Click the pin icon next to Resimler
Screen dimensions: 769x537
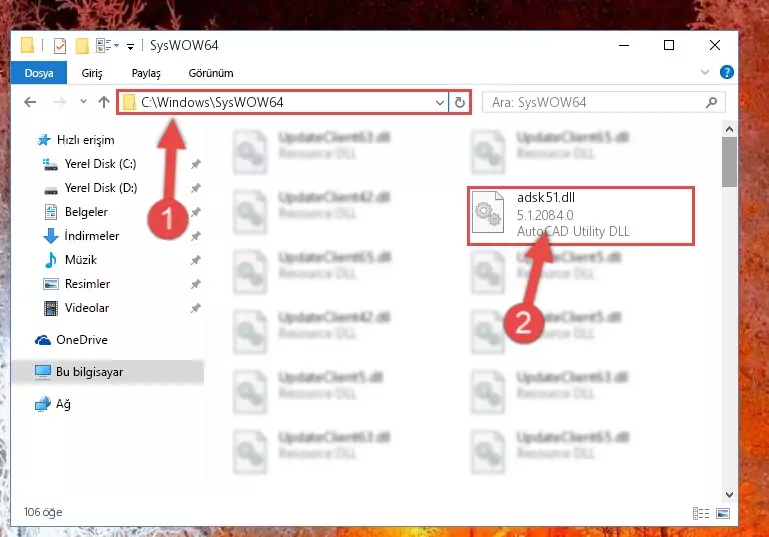[x=196, y=284]
